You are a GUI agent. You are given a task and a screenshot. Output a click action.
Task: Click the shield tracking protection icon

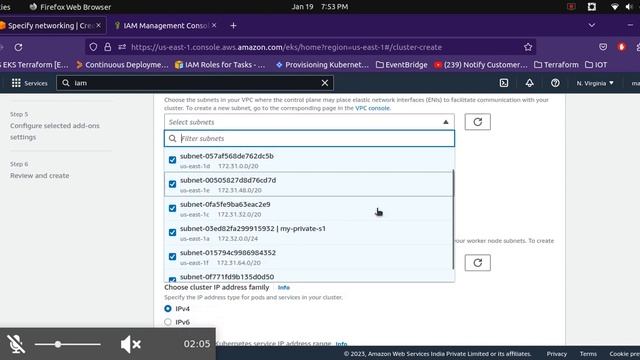pyautogui.click(x=93, y=47)
